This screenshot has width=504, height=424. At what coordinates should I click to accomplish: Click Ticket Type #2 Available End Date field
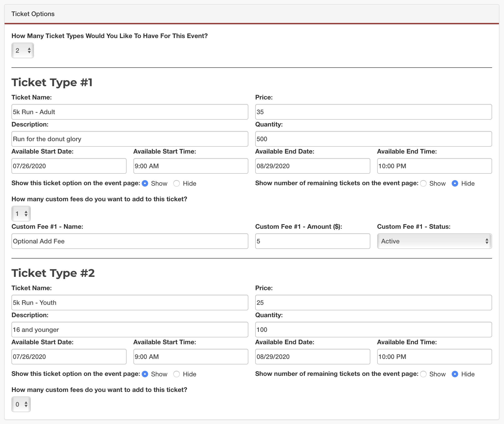[312, 357]
